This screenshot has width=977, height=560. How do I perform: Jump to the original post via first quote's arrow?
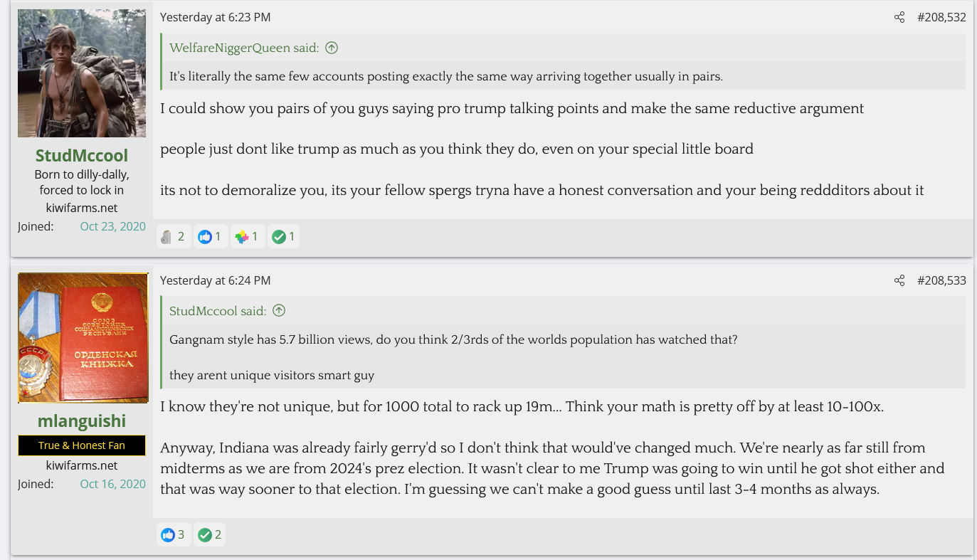point(332,48)
